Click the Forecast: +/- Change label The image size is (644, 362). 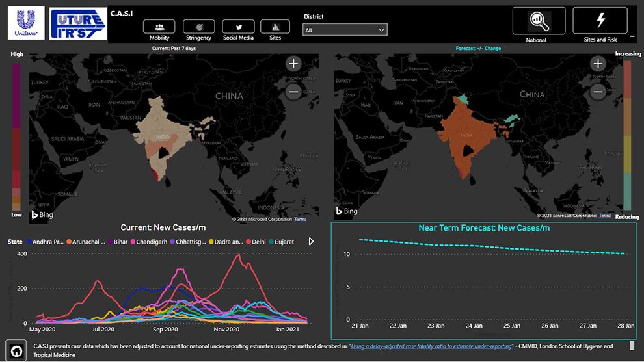click(x=478, y=49)
